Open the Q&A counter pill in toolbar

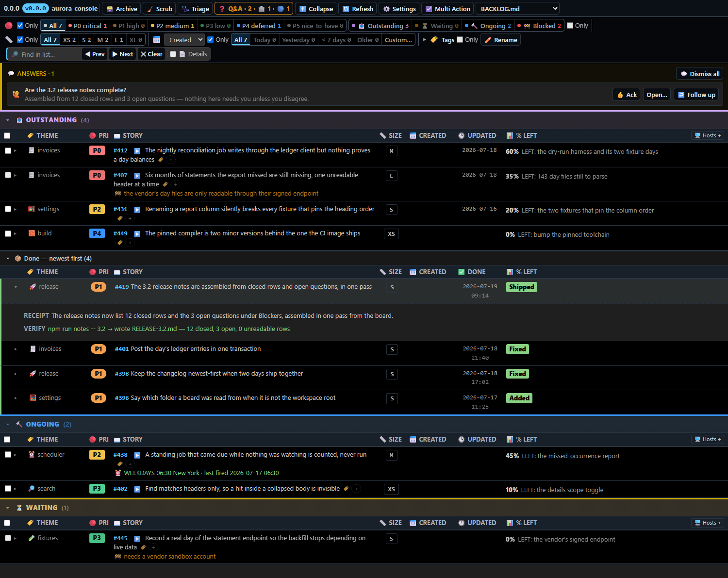(254, 9)
